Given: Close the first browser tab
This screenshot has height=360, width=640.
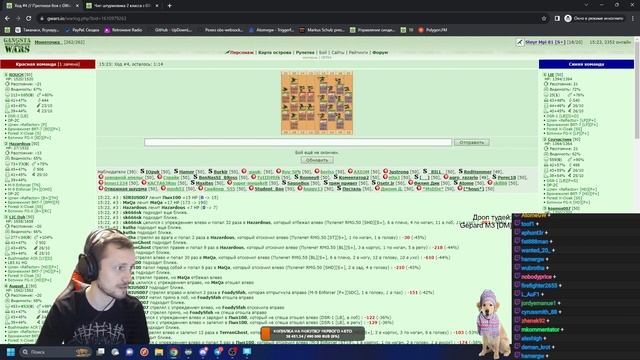Looking at the screenshot, I should tap(77, 6).
